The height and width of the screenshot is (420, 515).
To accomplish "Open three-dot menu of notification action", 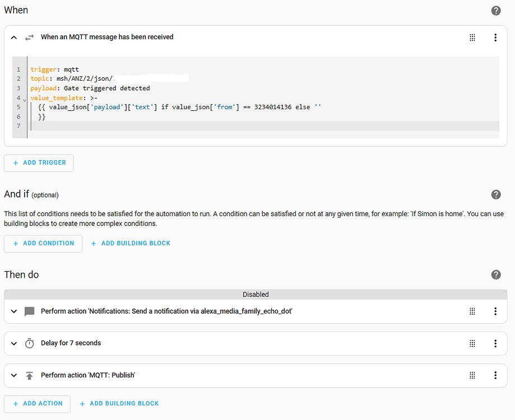I will 495,311.
